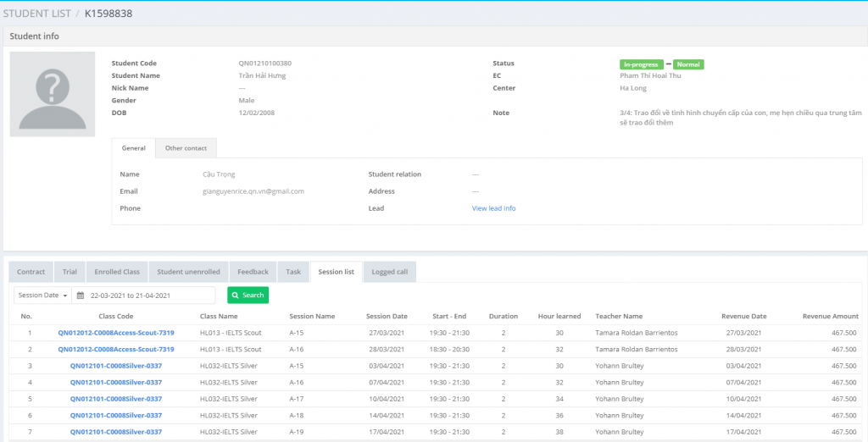This screenshot has width=868, height=442.
Task: Select the Session list tab
Action: 337,272
